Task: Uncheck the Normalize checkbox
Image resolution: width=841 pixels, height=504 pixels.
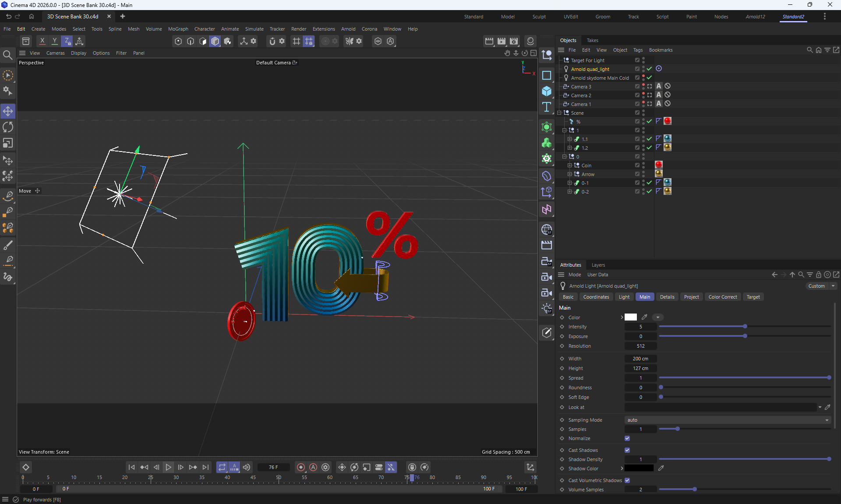Action: (627, 438)
